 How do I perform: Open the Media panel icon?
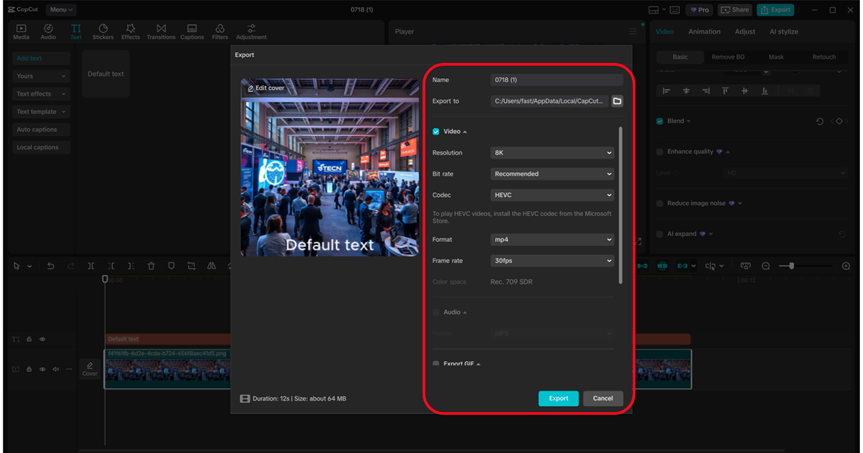(x=21, y=31)
